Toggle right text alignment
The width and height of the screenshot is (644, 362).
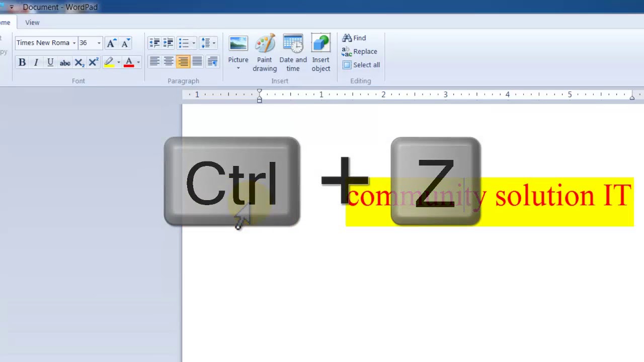pyautogui.click(x=183, y=62)
